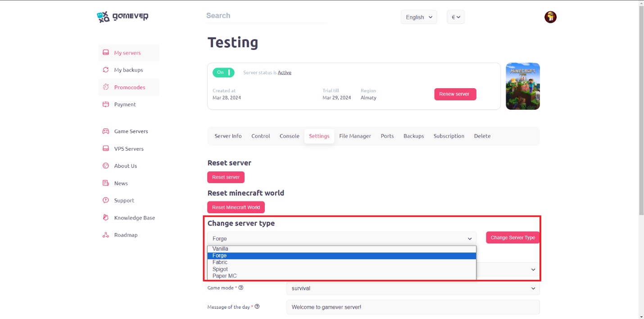
Task: Click the Message of the day field
Action: pyautogui.click(x=413, y=307)
